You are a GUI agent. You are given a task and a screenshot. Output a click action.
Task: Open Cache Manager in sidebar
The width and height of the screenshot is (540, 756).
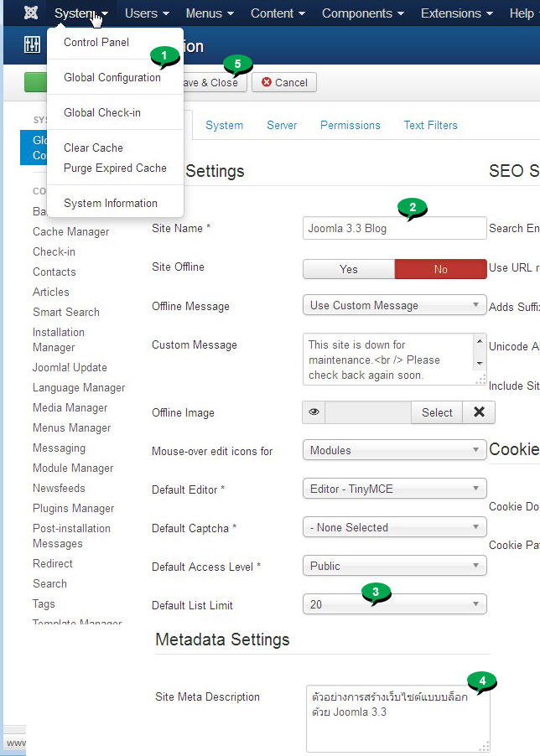point(71,232)
